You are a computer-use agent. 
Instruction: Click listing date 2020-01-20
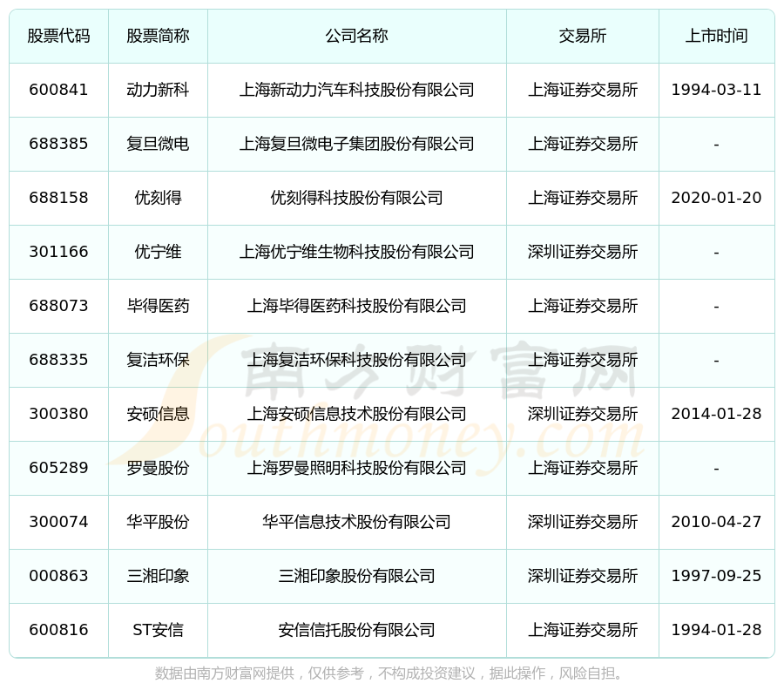click(716, 198)
